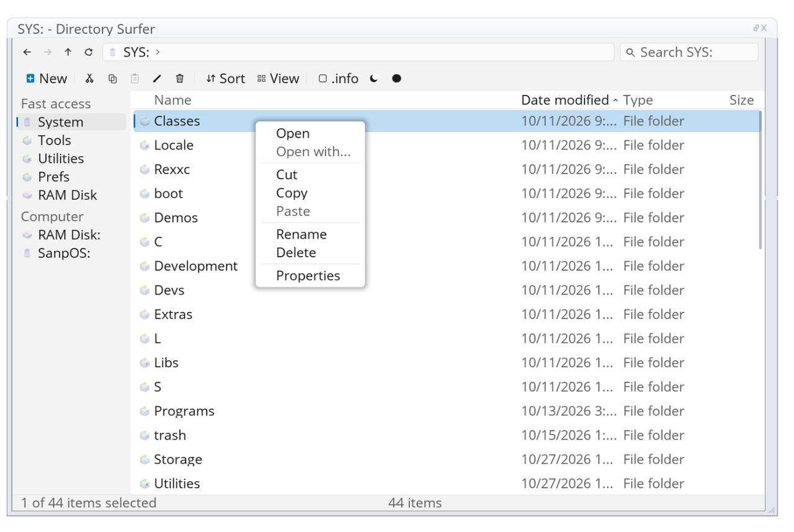This screenshot has height=532, width=794.
Task: Open the Sort dropdown
Action: click(x=226, y=78)
